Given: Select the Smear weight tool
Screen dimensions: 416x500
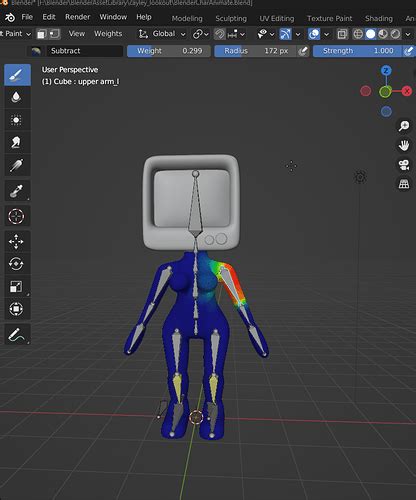Looking at the screenshot, I should (17, 142).
